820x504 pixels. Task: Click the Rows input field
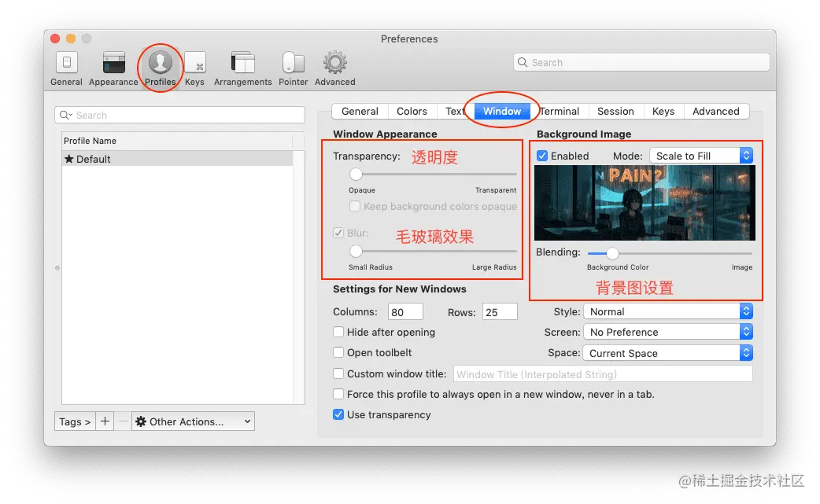[500, 312]
